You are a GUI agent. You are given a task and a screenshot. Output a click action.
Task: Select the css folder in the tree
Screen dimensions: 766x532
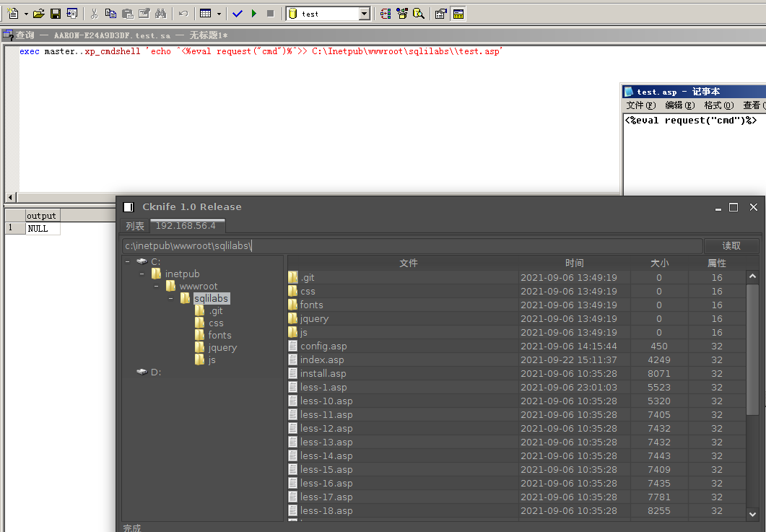coord(209,323)
